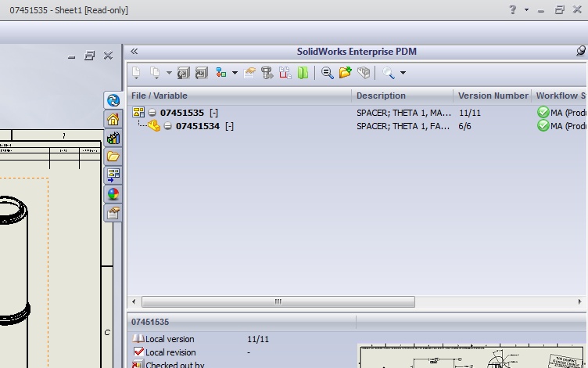This screenshot has height=368, width=588.
Task: Minimize the inner drawing document window
Action: point(71,57)
